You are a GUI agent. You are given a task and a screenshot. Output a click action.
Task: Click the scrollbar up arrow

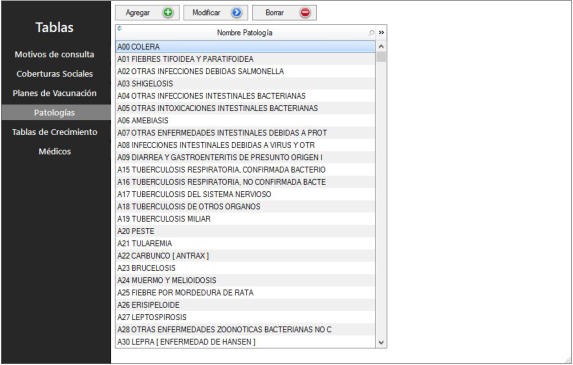(x=381, y=46)
